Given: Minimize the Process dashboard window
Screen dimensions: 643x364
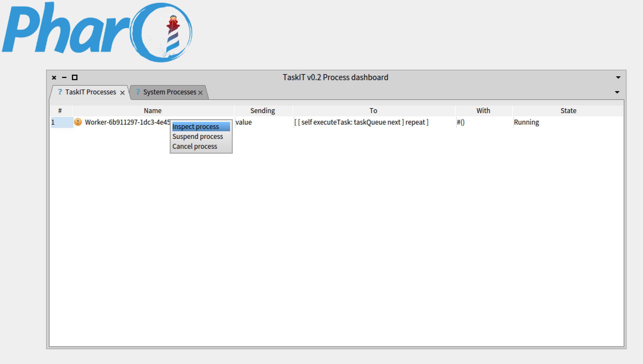Looking at the screenshot, I should pyautogui.click(x=64, y=78).
